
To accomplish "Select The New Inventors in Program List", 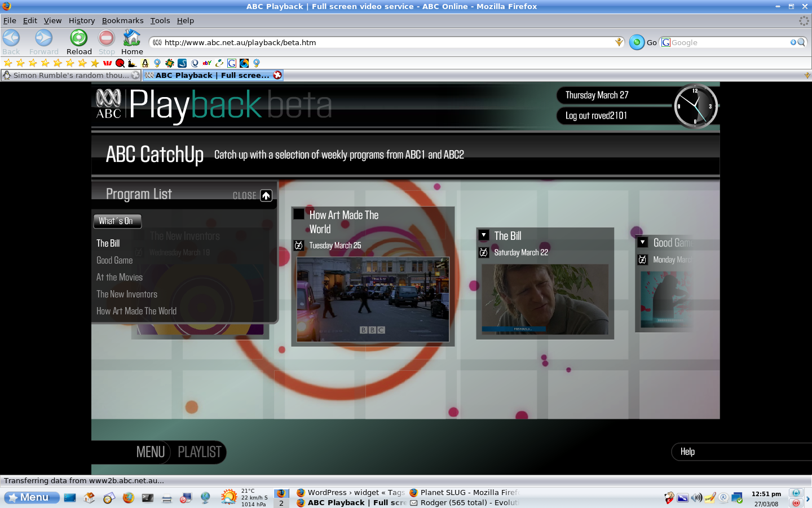I will click(127, 294).
